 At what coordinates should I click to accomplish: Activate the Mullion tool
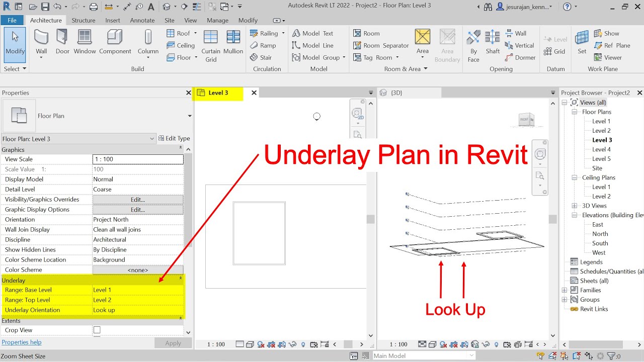233,42
